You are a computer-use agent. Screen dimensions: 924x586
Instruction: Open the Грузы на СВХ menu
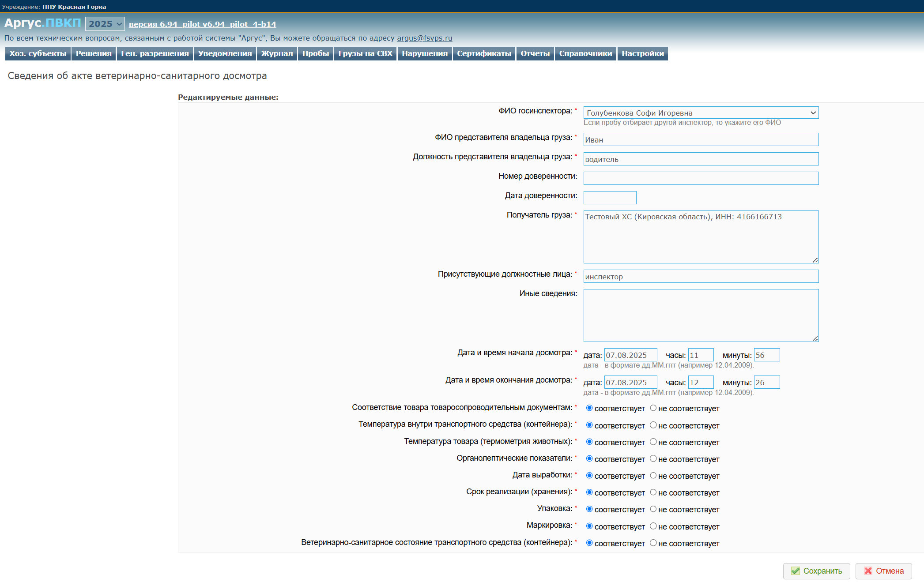[365, 53]
